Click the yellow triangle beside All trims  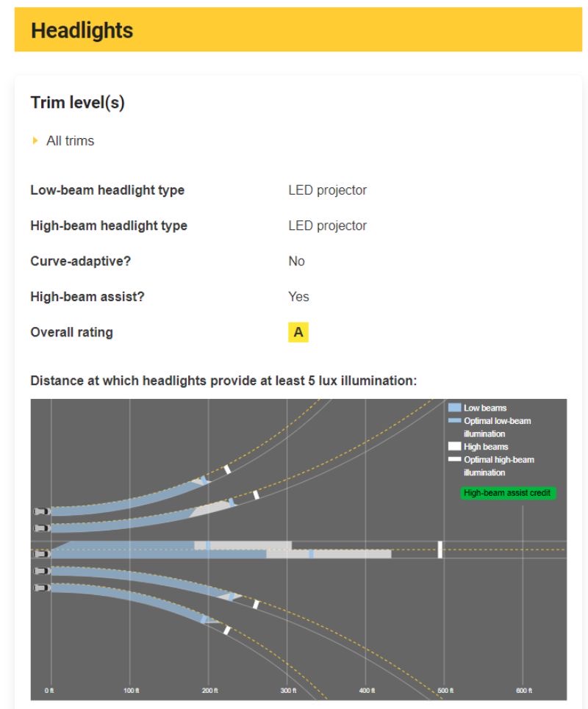35,140
